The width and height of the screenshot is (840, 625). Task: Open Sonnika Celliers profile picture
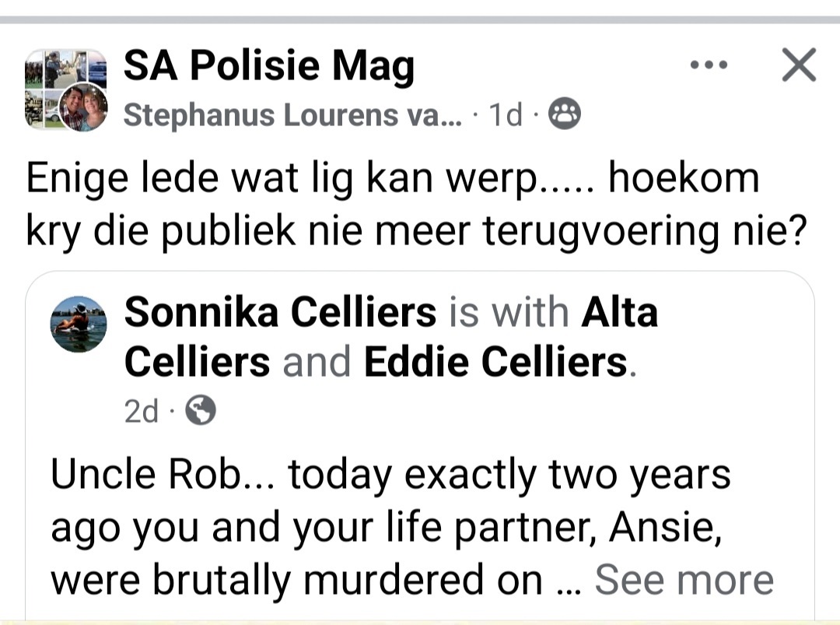point(79,325)
